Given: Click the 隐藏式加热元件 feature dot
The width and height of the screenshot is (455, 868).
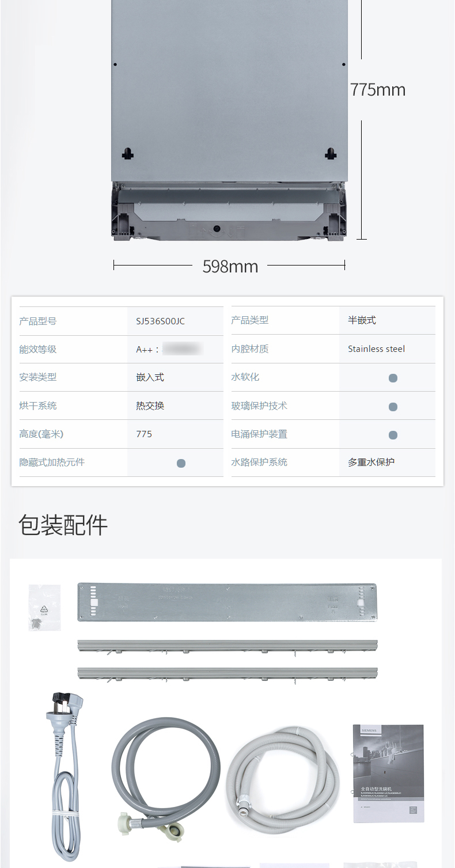Looking at the screenshot, I should (181, 463).
